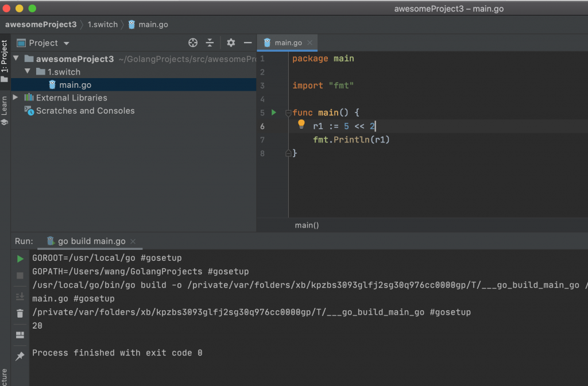Collapse the 1.switch folder arrow
This screenshot has width=588, height=386.
pyautogui.click(x=28, y=71)
